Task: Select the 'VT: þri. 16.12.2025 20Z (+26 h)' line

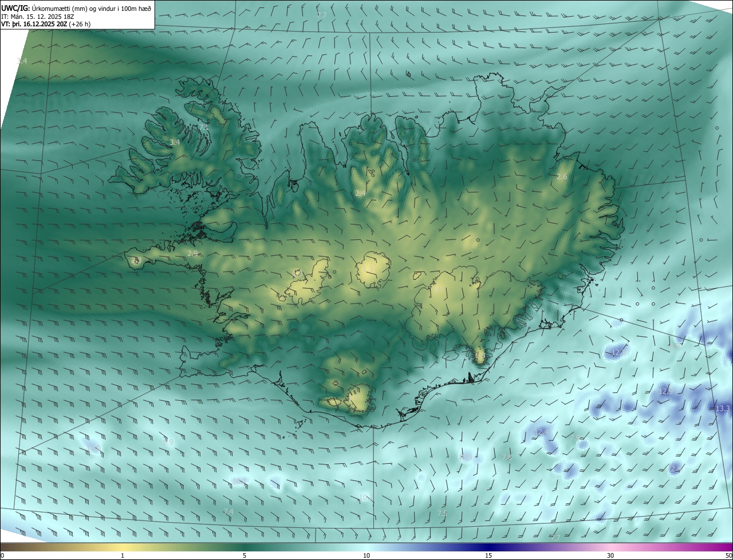Action: [46, 24]
